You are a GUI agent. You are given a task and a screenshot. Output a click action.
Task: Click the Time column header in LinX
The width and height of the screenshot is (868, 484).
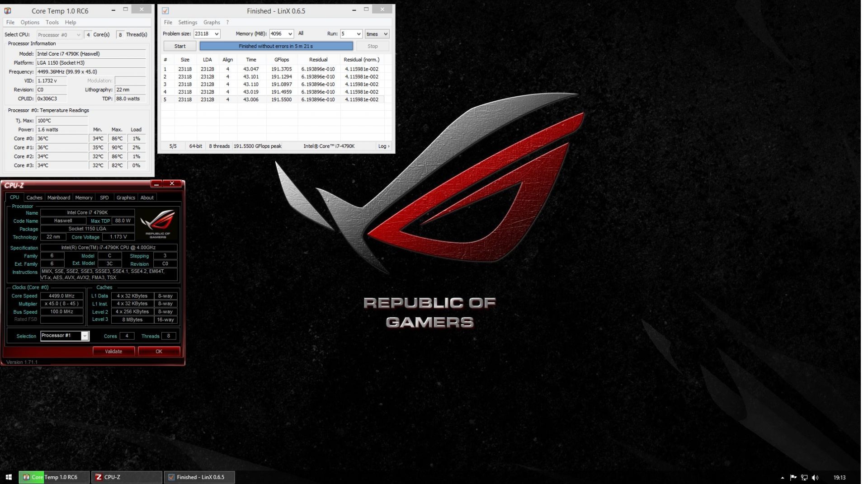click(251, 60)
